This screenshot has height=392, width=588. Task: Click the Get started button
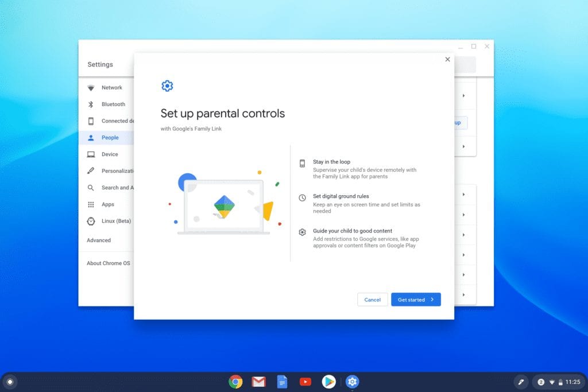[x=416, y=300]
